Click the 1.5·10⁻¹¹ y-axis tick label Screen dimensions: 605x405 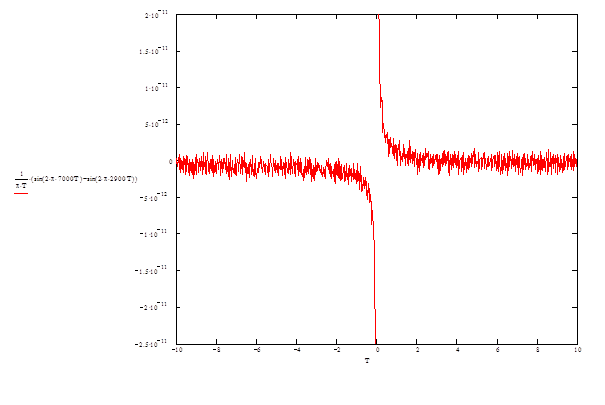(157, 52)
